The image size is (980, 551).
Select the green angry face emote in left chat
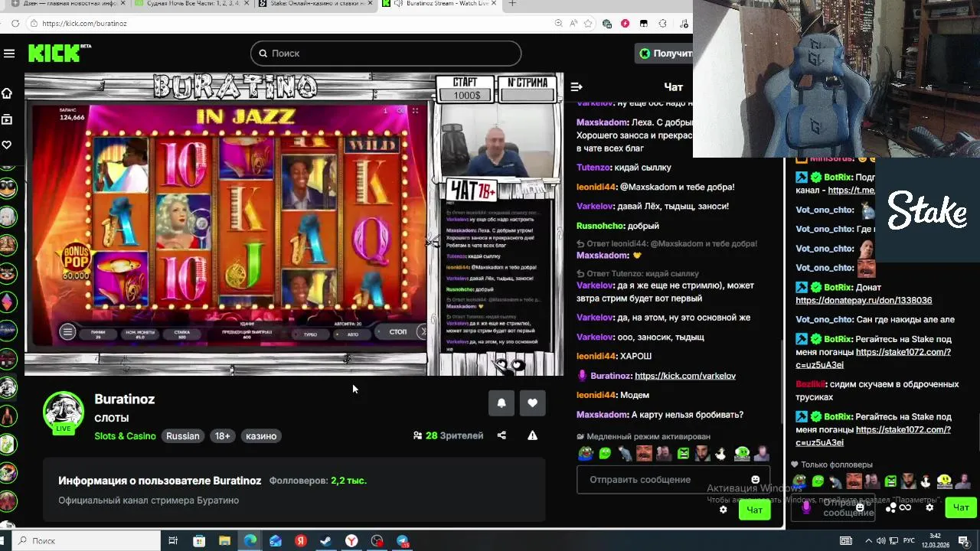pos(683,453)
